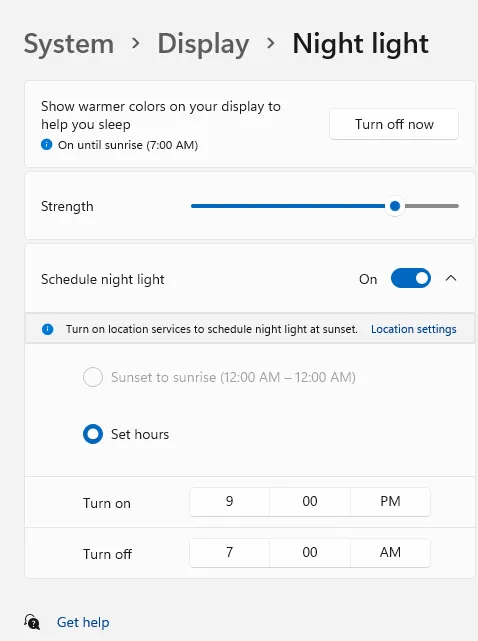The width and height of the screenshot is (478, 641).
Task: Click the breadcrumb chevron after System
Action: coord(136,43)
